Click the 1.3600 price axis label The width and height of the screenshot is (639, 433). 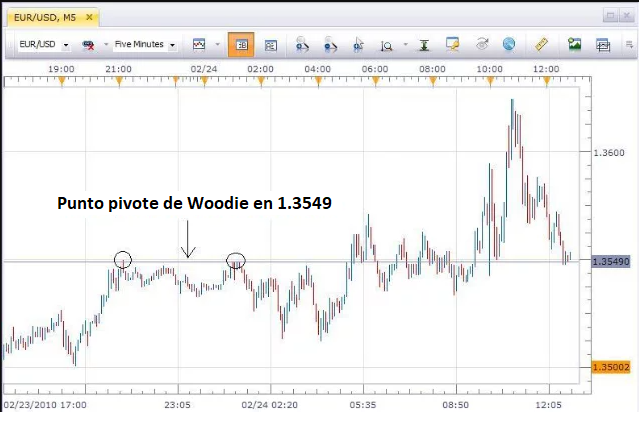point(608,153)
